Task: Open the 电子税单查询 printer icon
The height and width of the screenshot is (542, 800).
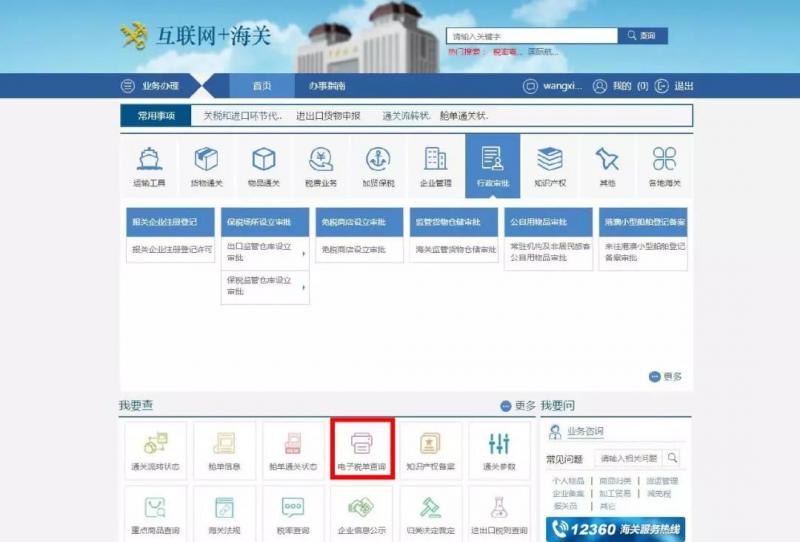Action: 361,449
